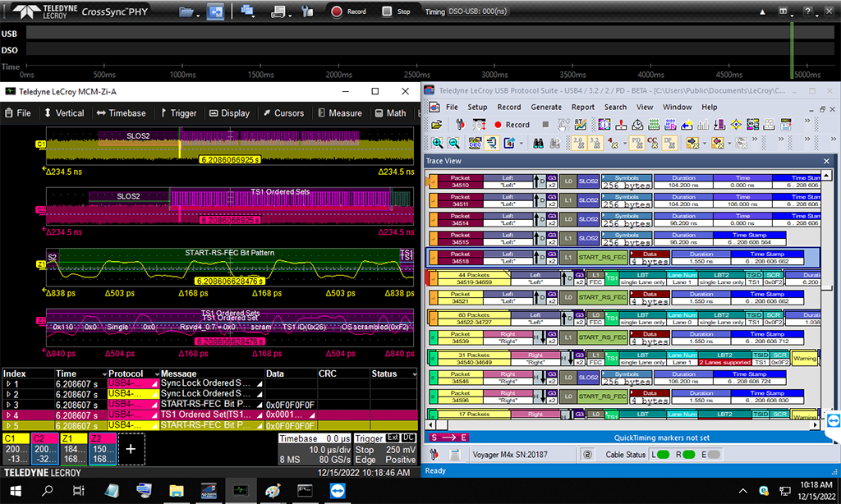The height and width of the screenshot is (504, 841).
Task: Open the Generate menu in Protocol Suite
Action: pyautogui.click(x=546, y=107)
